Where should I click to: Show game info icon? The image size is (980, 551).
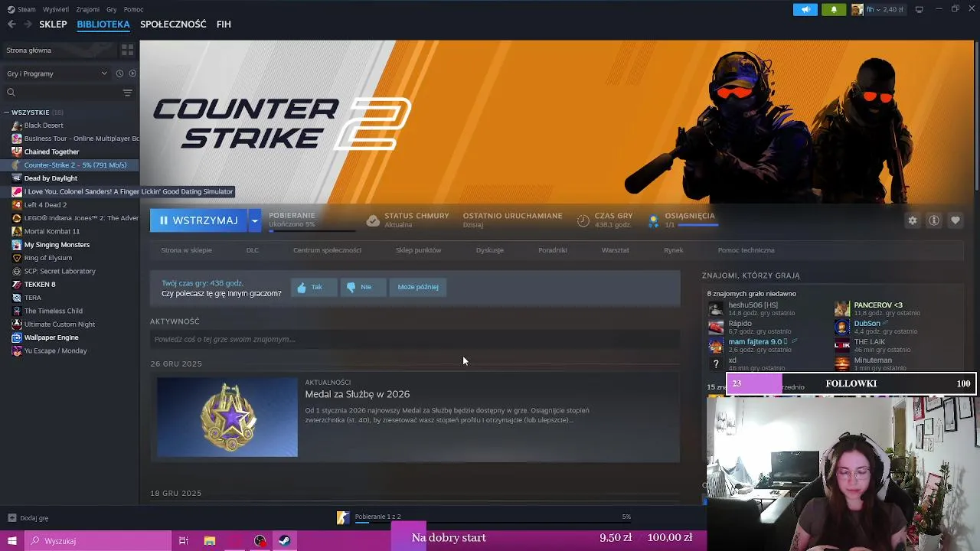pos(934,220)
